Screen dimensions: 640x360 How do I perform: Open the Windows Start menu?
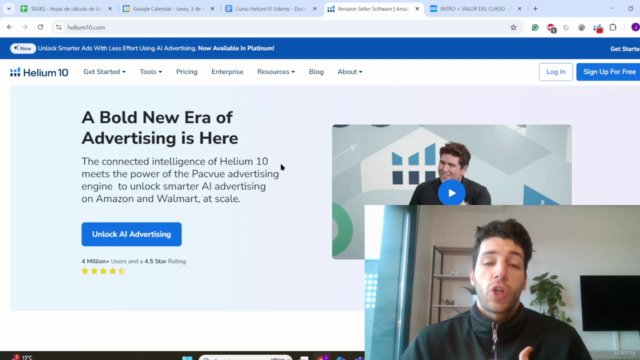tap(187, 358)
